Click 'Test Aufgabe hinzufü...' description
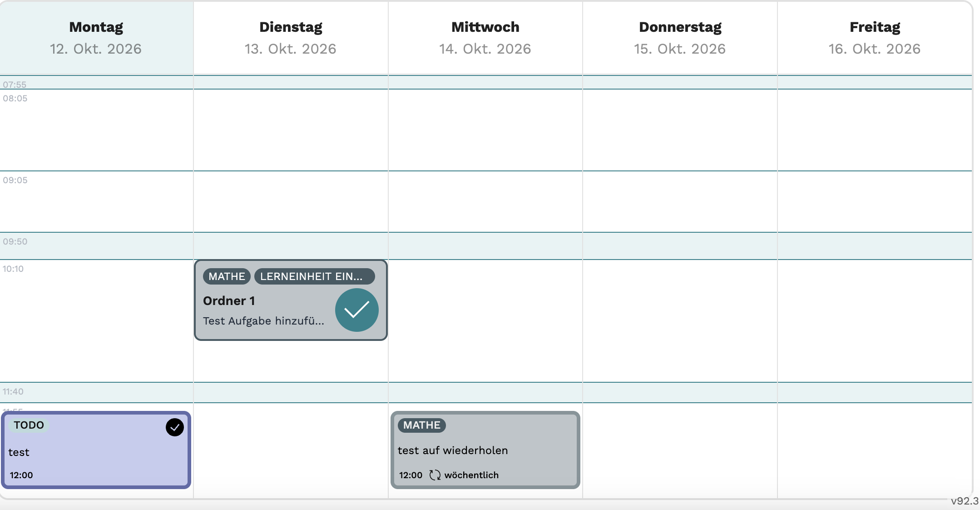The width and height of the screenshot is (980, 510). pyautogui.click(x=263, y=321)
